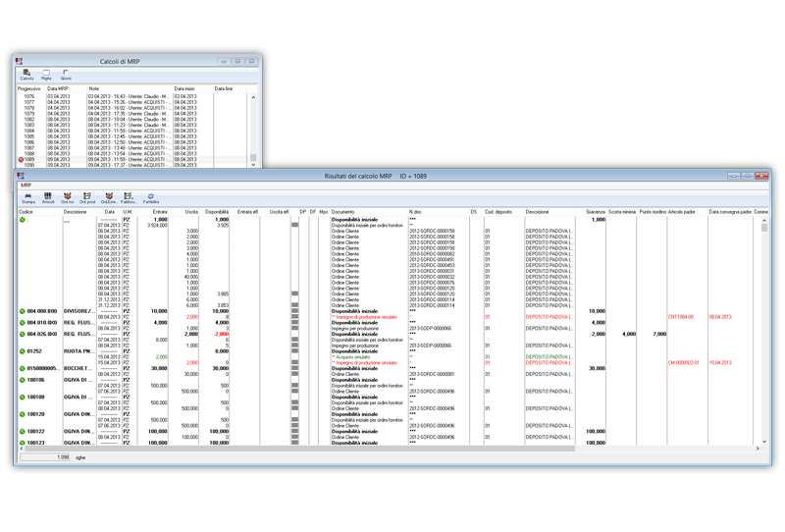Click the Fattibilità toolbar icon
This screenshot has height=532, width=785.
[x=151, y=196]
